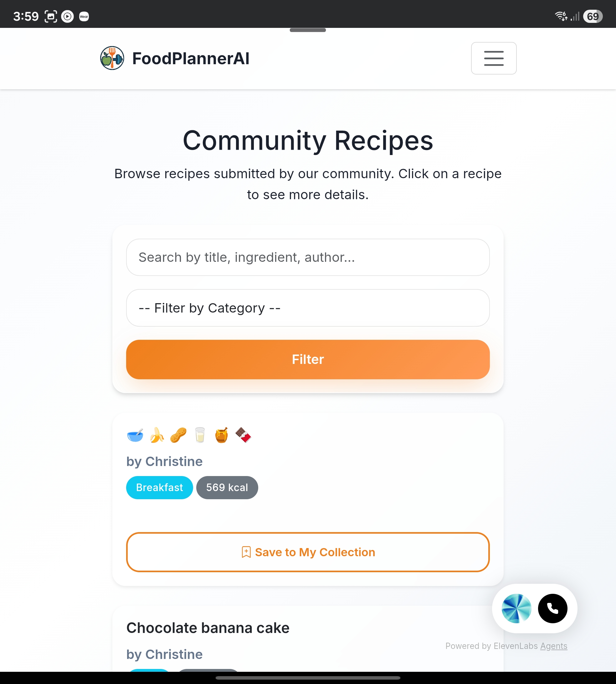Tap the battery level indicator
616x684 pixels.
click(592, 16)
